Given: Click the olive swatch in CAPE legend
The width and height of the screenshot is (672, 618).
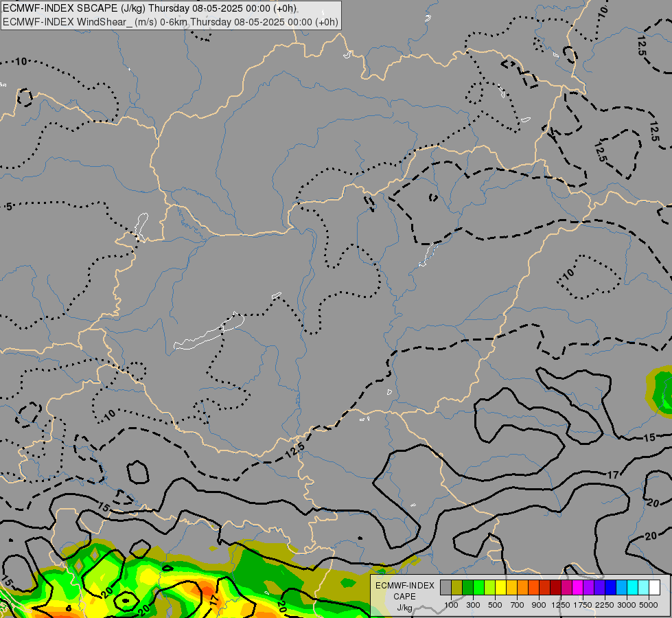Looking at the screenshot, I should (x=457, y=587).
